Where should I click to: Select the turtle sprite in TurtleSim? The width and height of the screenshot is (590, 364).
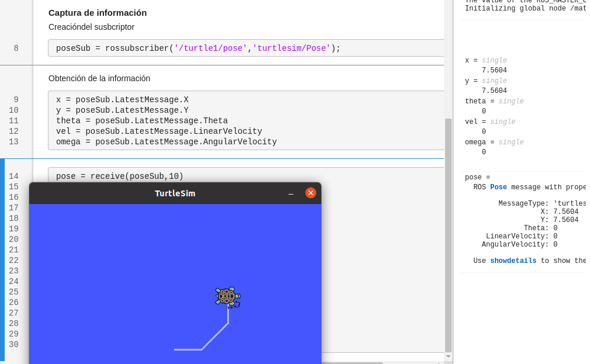click(x=227, y=296)
